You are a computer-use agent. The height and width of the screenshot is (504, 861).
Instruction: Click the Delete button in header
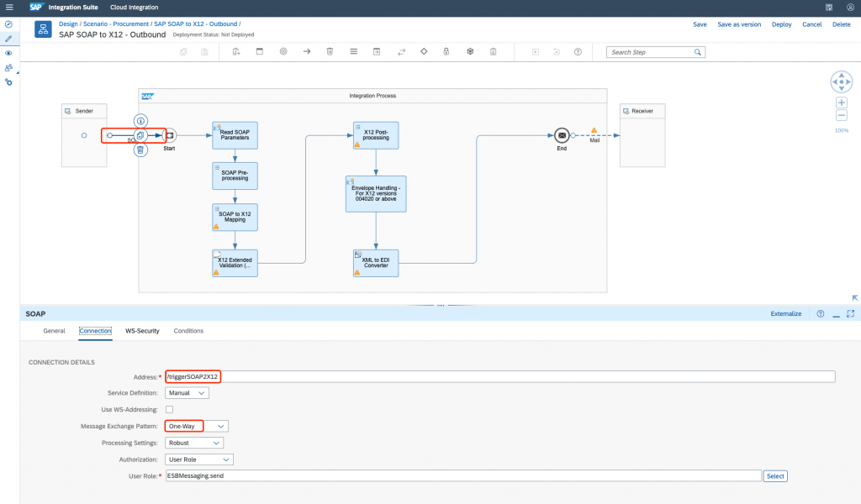point(841,24)
